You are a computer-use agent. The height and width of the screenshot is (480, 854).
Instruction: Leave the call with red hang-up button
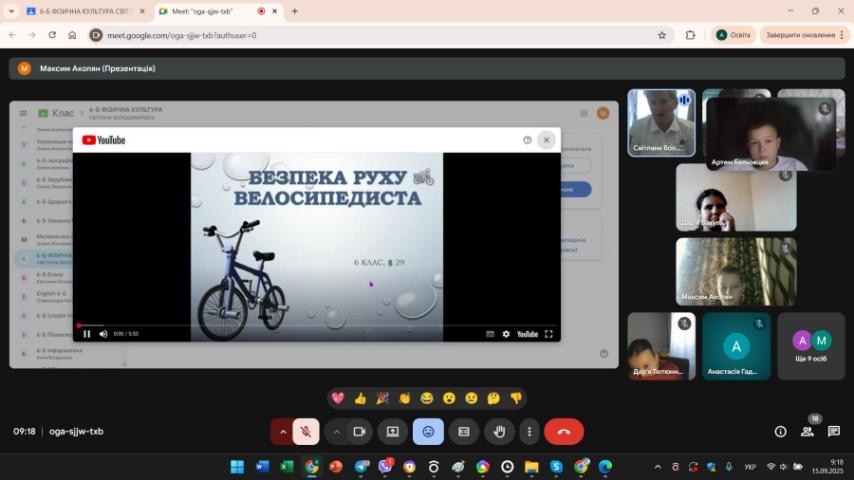(x=564, y=432)
